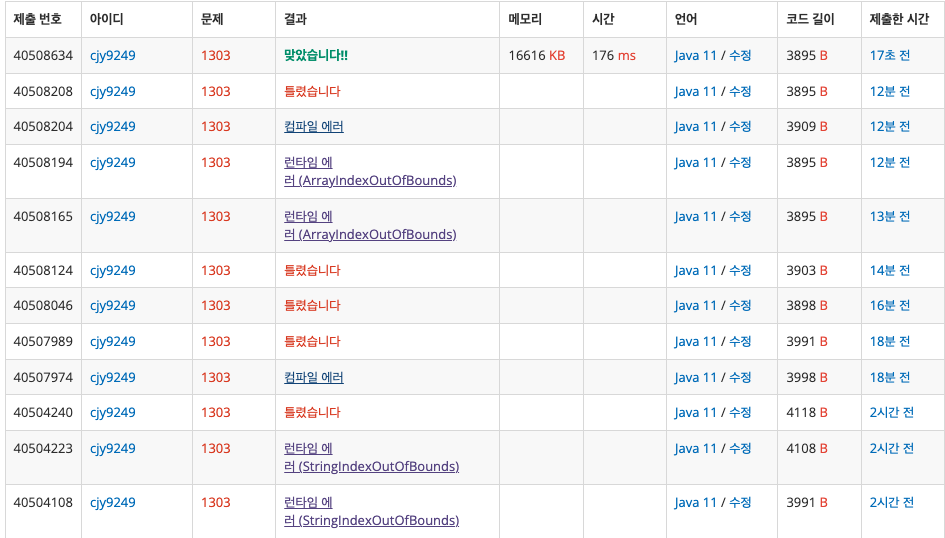Click the 17초 전 submission time
This screenshot has height=538, width=945.
click(890, 55)
